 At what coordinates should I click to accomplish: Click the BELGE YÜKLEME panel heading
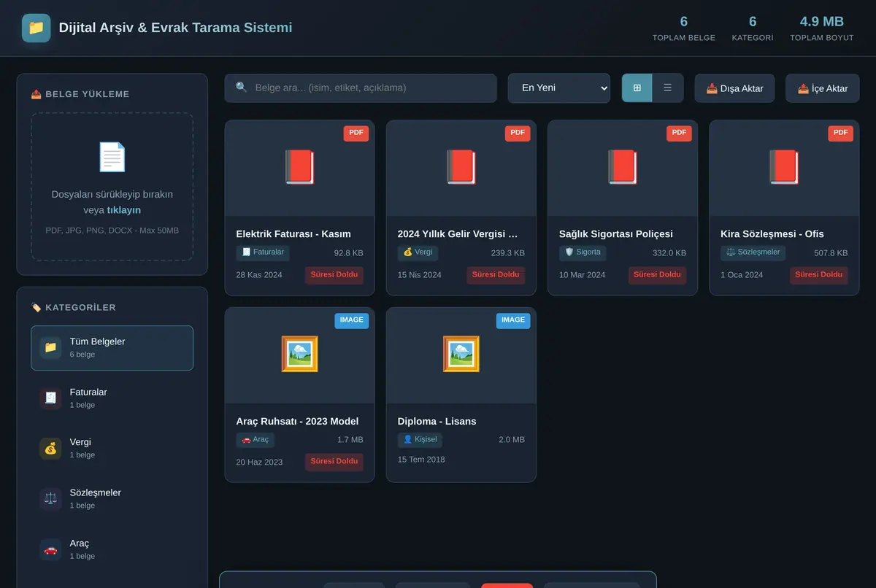tap(80, 94)
